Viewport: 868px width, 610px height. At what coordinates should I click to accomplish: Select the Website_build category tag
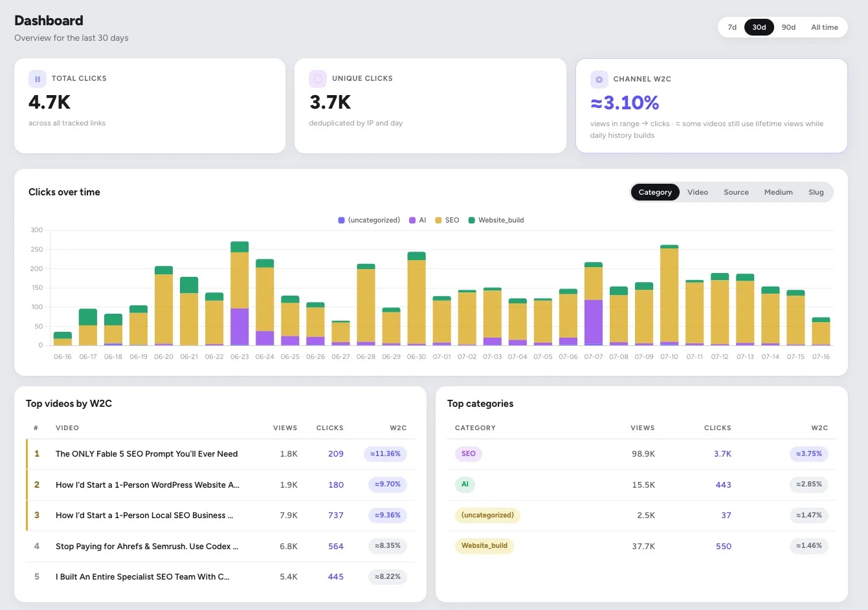(484, 546)
